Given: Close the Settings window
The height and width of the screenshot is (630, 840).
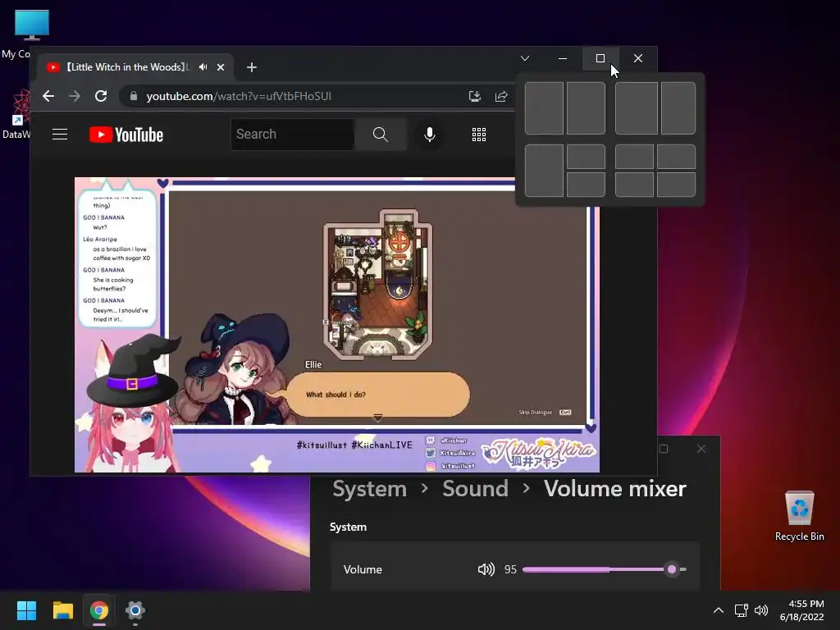Looking at the screenshot, I should [701, 449].
